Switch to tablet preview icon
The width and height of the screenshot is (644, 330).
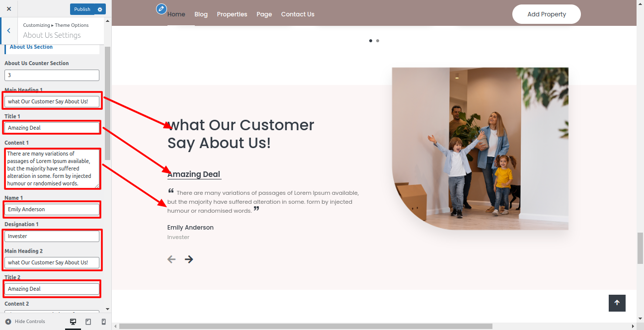click(x=88, y=322)
